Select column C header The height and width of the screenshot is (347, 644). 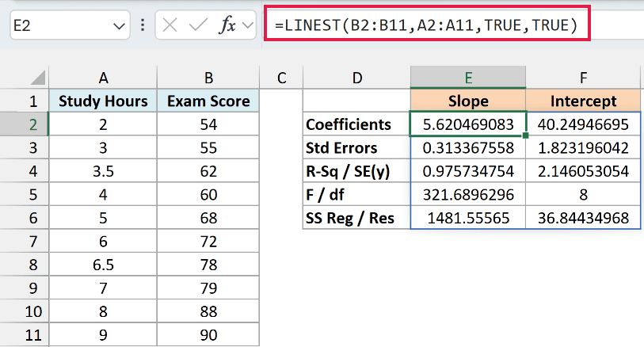click(281, 78)
